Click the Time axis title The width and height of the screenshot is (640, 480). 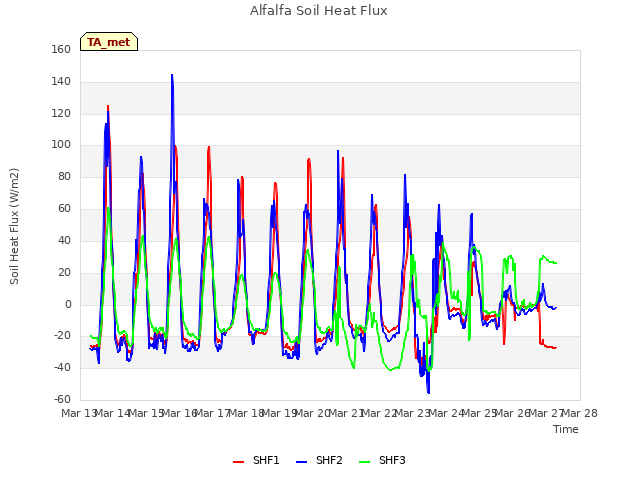(x=566, y=429)
